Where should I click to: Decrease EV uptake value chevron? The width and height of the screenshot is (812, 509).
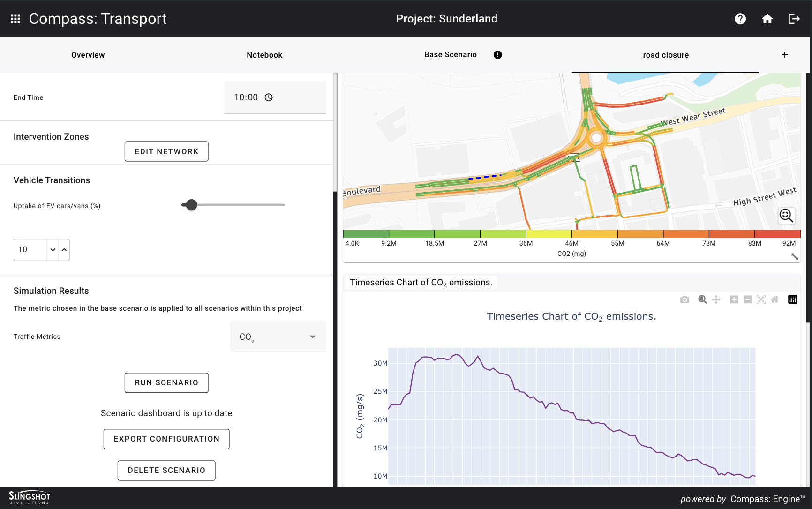[x=53, y=250]
